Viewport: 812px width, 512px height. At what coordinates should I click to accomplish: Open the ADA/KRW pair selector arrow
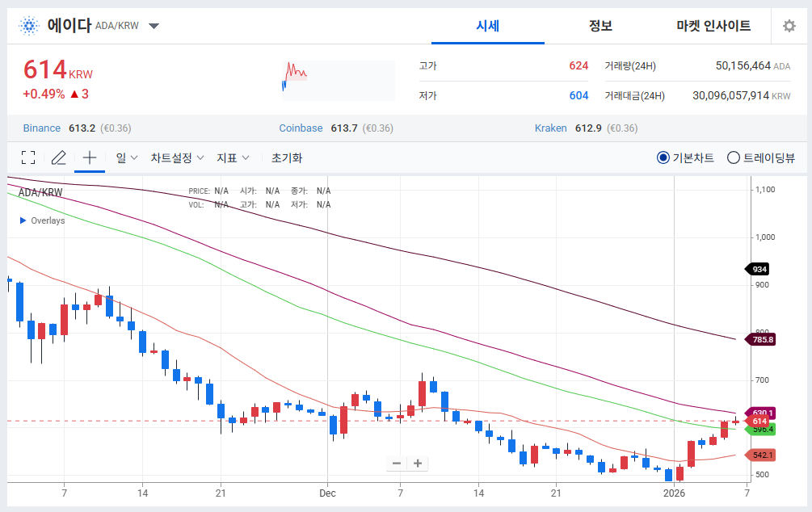click(154, 25)
